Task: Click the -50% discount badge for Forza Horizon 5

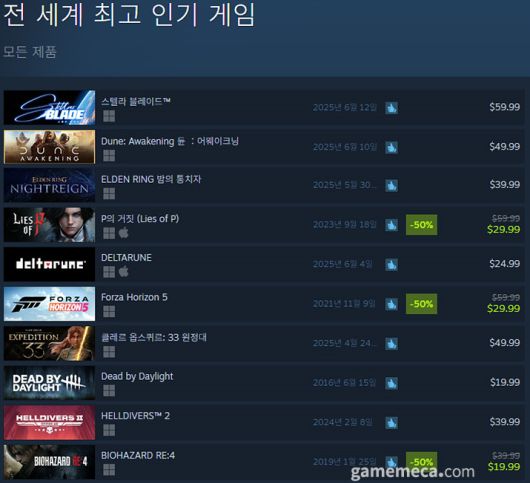Action: 421,304
